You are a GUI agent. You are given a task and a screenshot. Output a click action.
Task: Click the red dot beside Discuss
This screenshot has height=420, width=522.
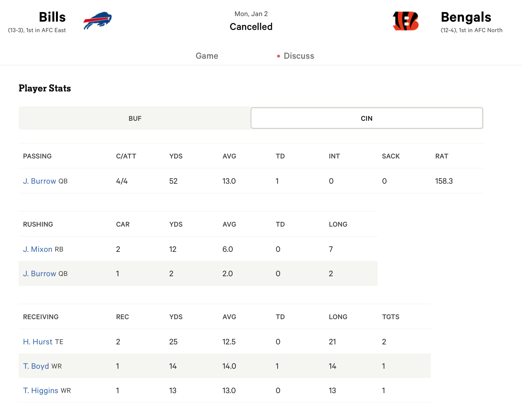coord(278,56)
